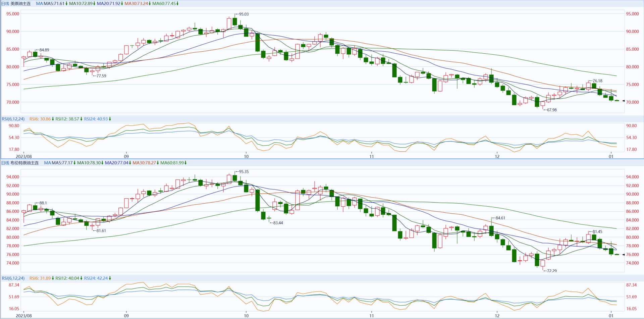Viewport: 644px width, 319px height.
Task: Click the down arrow beside RSI6: 30.86
Action: click(x=53, y=119)
